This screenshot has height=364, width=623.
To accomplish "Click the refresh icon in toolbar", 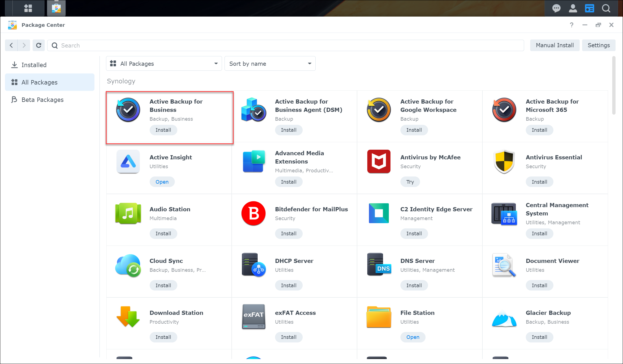I will click(x=39, y=45).
